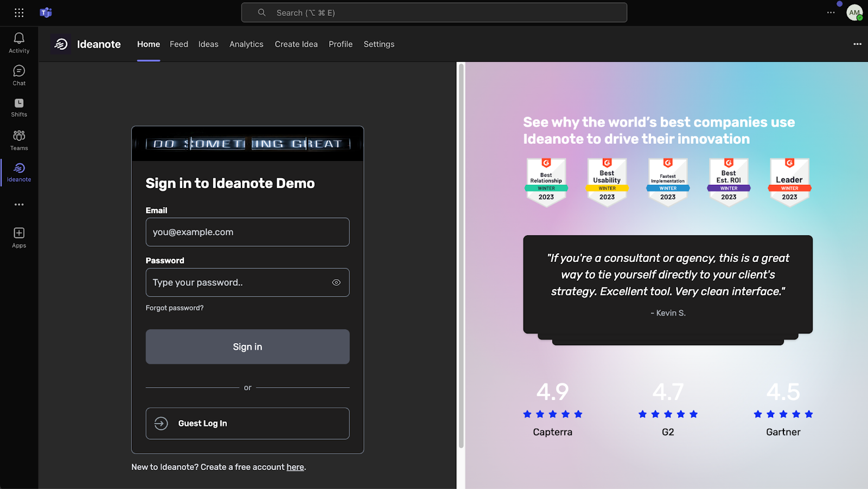Open the AM profile avatar
Image resolution: width=868 pixels, height=489 pixels.
(855, 12)
